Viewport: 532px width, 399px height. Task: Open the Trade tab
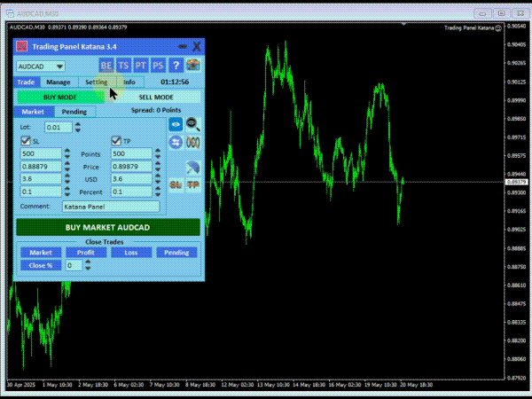tap(26, 82)
